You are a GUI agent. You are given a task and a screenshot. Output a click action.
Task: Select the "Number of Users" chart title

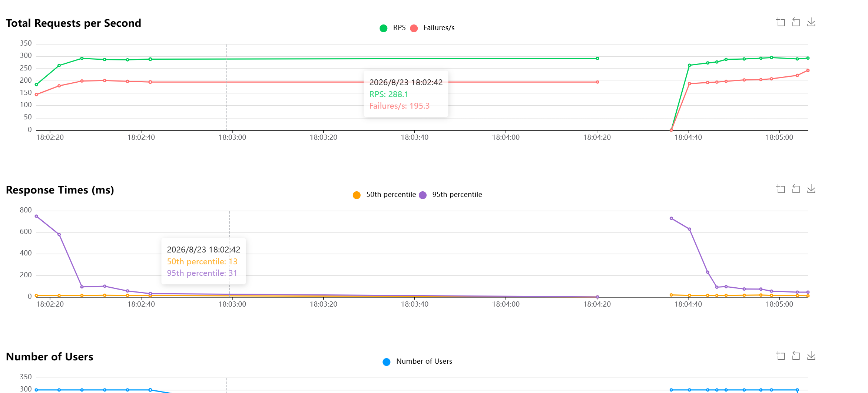[50, 357]
